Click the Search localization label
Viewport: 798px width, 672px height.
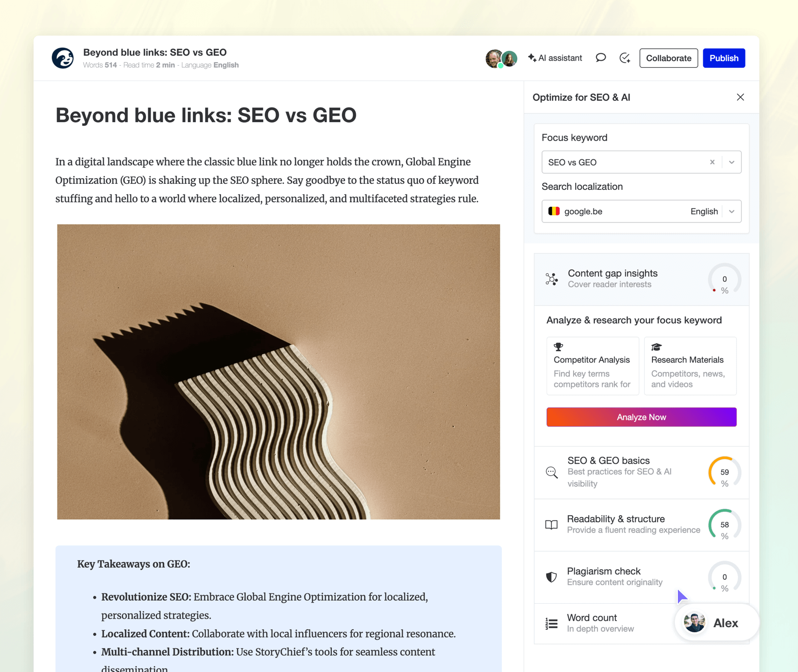(x=582, y=186)
